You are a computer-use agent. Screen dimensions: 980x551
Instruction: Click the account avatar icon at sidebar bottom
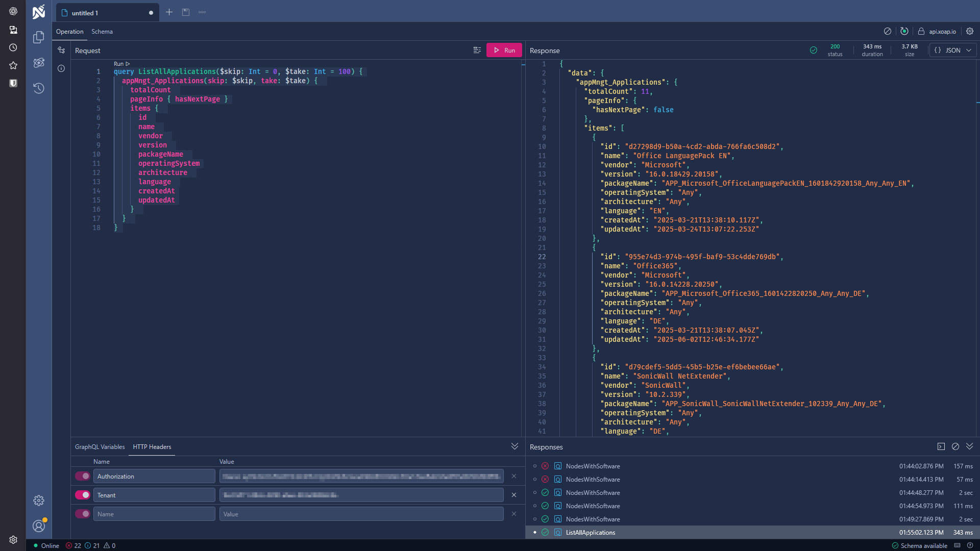pyautogui.click(x=38, y=525)
